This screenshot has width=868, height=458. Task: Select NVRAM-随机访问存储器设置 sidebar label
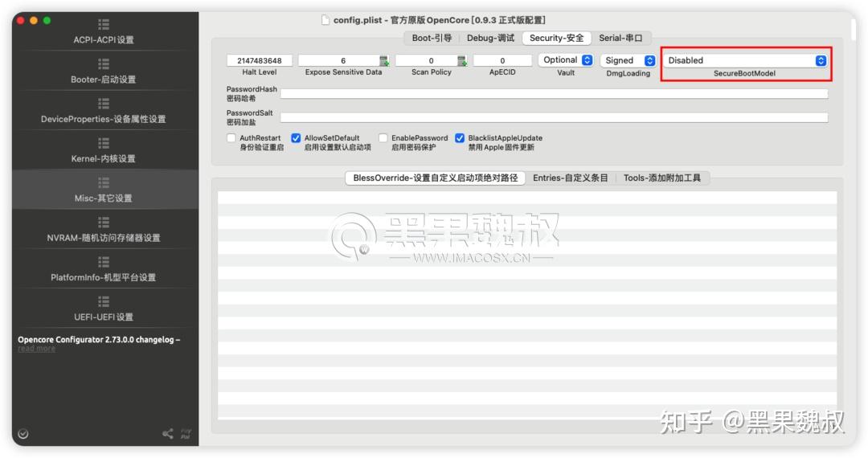[104, 238]
